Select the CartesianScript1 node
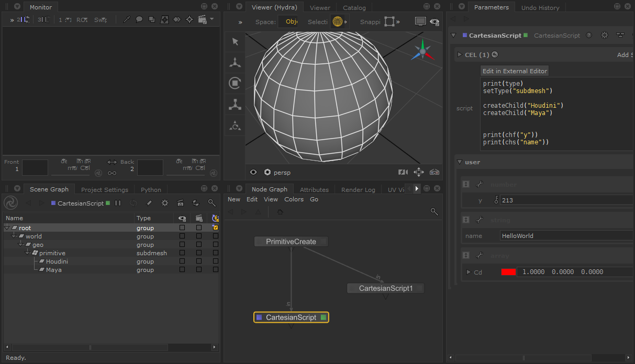This screenshot has height=364, width=635. pos(386,288)
